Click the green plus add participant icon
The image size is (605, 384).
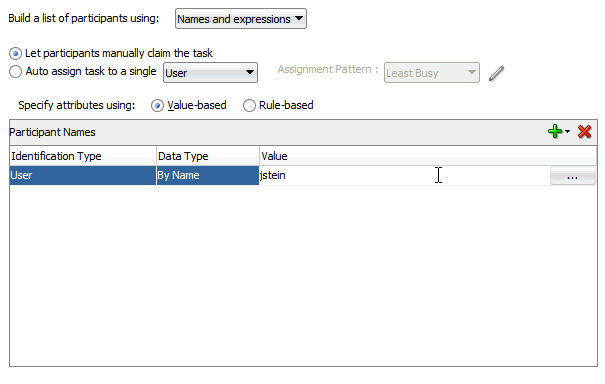pos(555,132)
